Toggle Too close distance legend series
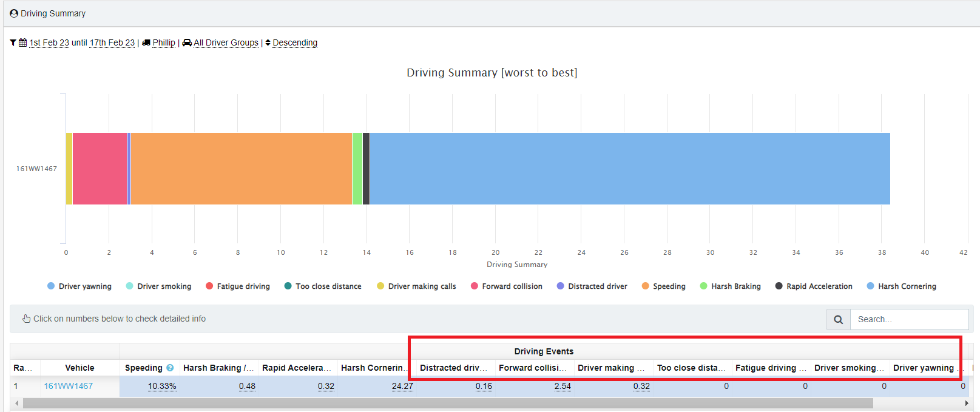 click(323, 286)
